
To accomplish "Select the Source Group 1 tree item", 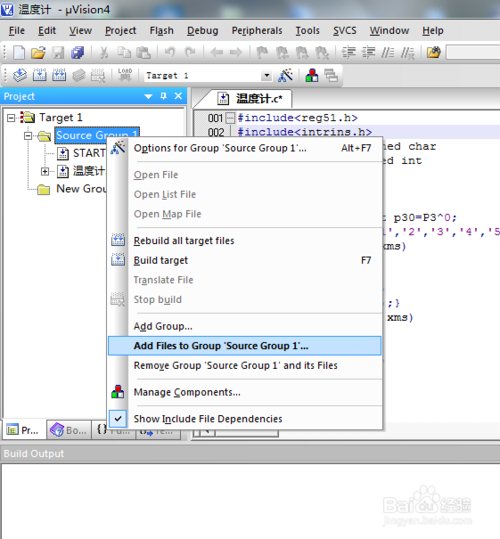I will click(97, 135).
